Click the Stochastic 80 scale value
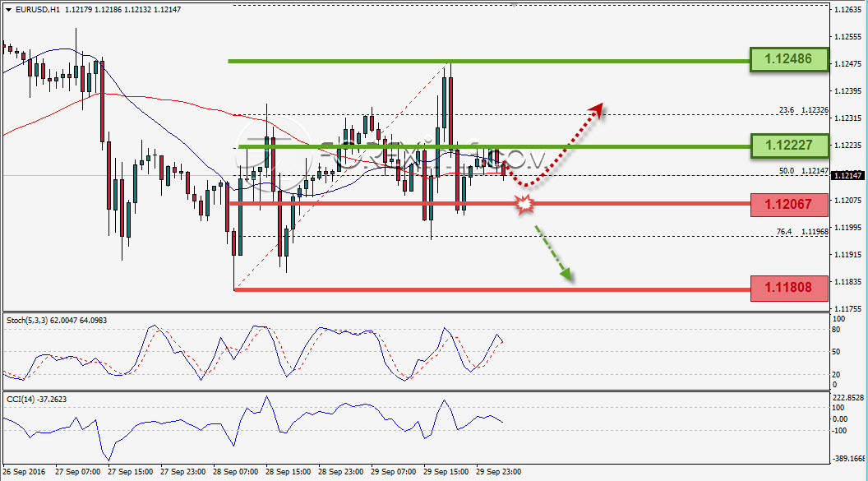 (x=837, y=330)
